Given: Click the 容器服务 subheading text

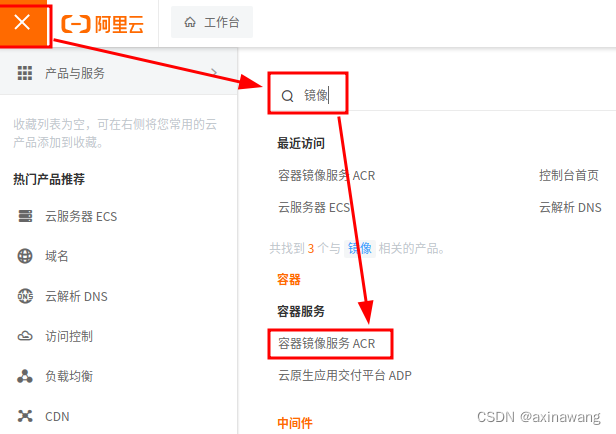Looking at the screenshot, I should (301, 311).
